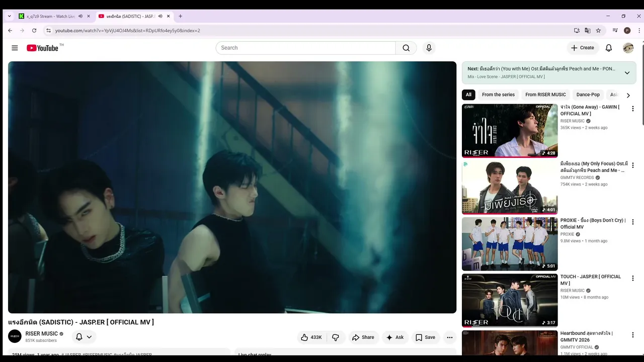The width and height of the screenshot is (644, 362).
Task: Open YouTube notifications bell
Action: coord(609,48)
